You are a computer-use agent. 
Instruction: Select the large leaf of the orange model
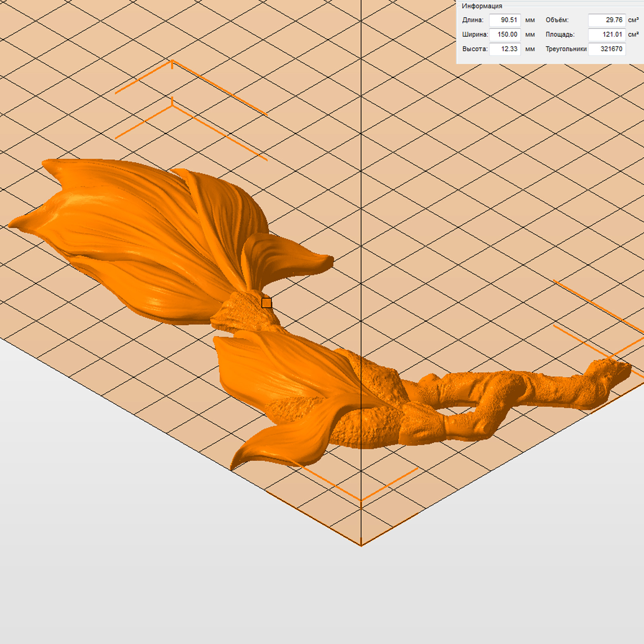click(x=133, y=233)
